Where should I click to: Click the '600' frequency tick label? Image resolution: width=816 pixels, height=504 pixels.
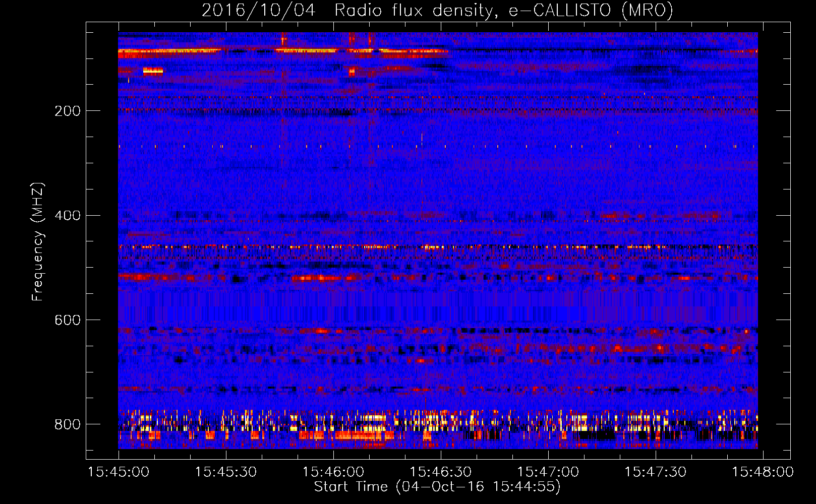click(x=68, y=321)
